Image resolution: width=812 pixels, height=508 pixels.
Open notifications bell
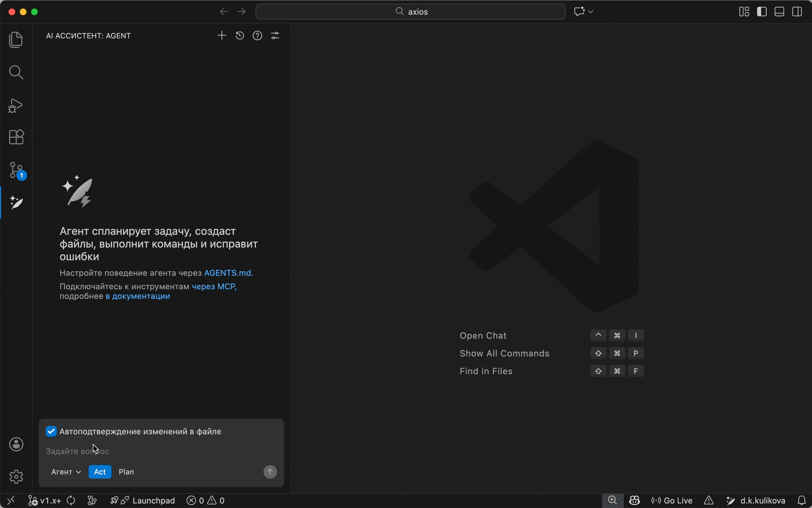pyautogui.click(x=802, y=501)
